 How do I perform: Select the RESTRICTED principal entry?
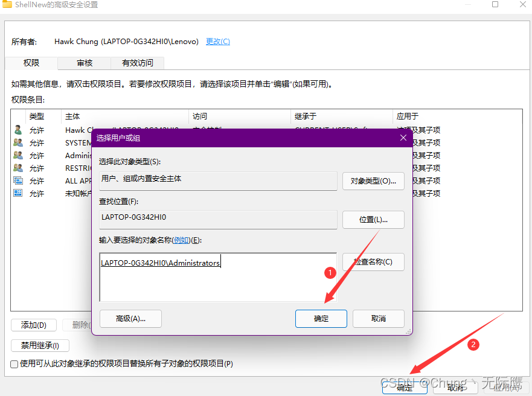coord(79,168)
